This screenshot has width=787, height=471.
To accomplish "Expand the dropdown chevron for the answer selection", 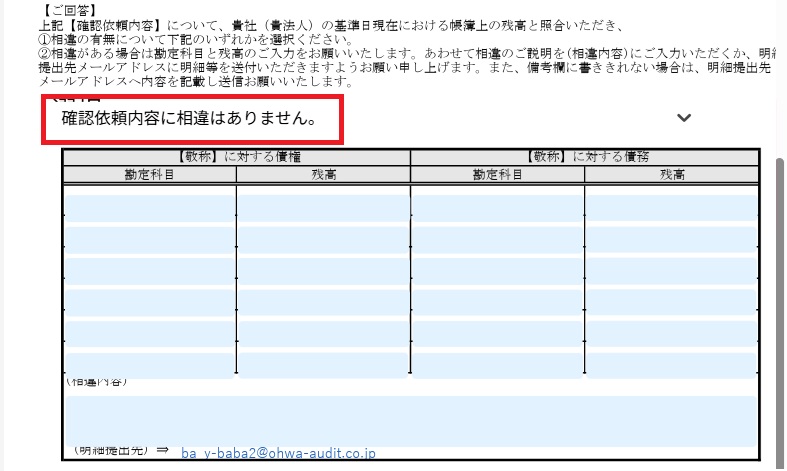I will (684, 118).
